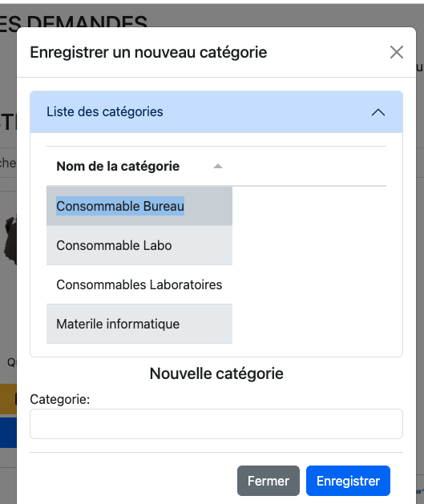Close the dialog with the X icon
The height and width of the screenshot is (504, 424).
point(397,52)
